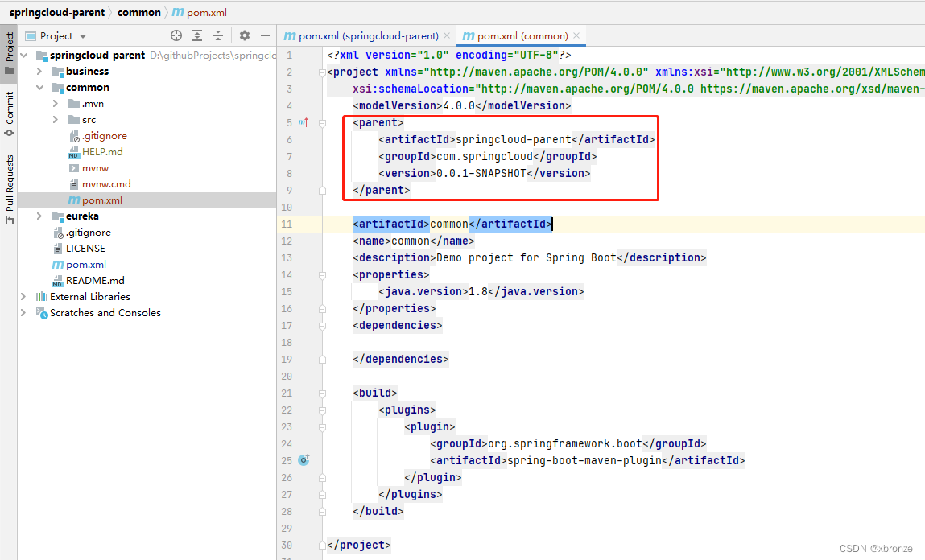Open the Pull Requests sidebar tab
Image resolution: width=925 pixels, height=560 pixels.
point(9,188)
